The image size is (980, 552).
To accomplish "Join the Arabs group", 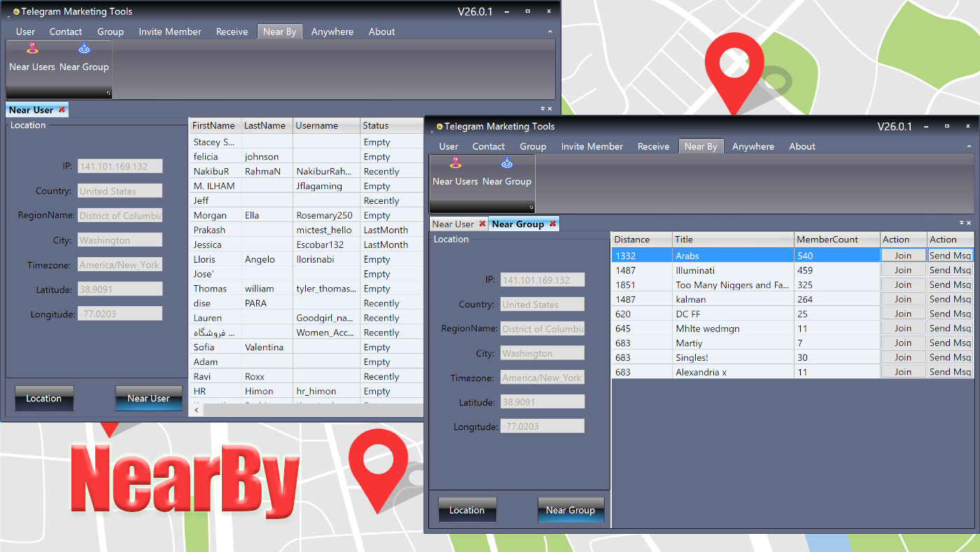I will pos(903,255).
